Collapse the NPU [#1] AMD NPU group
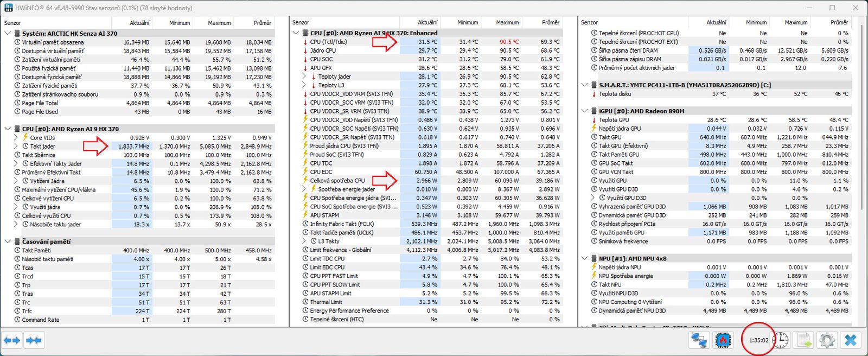Screen dimensions: 868x356 pyautogui.click(x=584, y=259)
